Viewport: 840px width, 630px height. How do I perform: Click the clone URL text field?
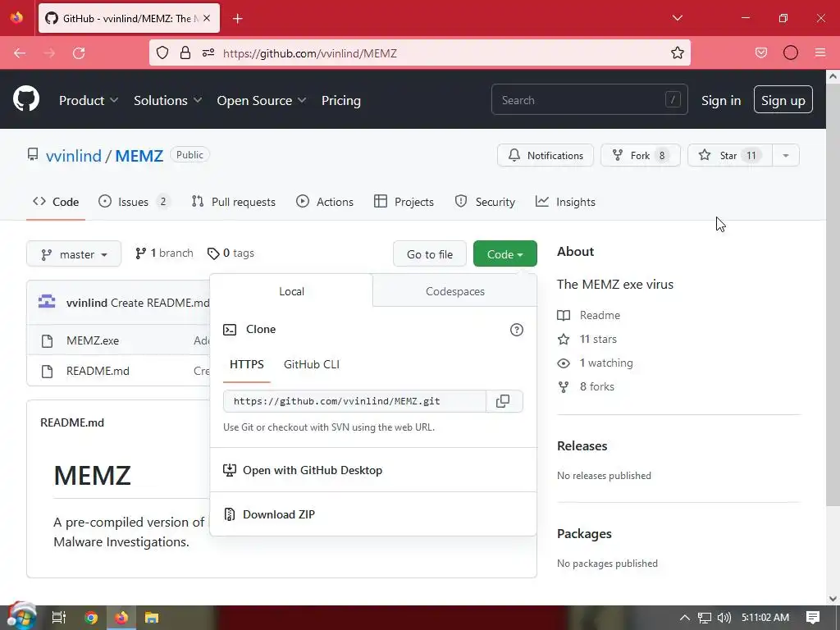(354, 401)
